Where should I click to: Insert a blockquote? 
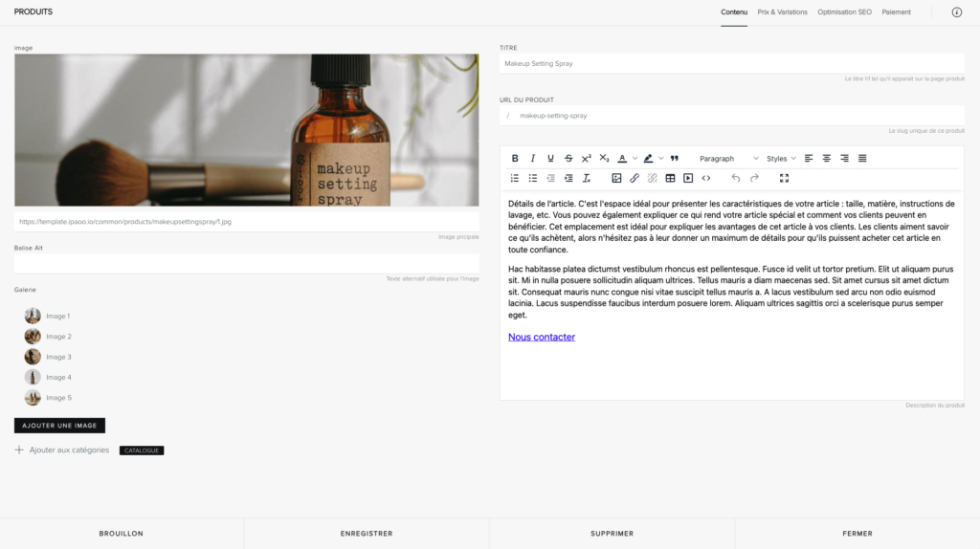(x=675, y=159)
